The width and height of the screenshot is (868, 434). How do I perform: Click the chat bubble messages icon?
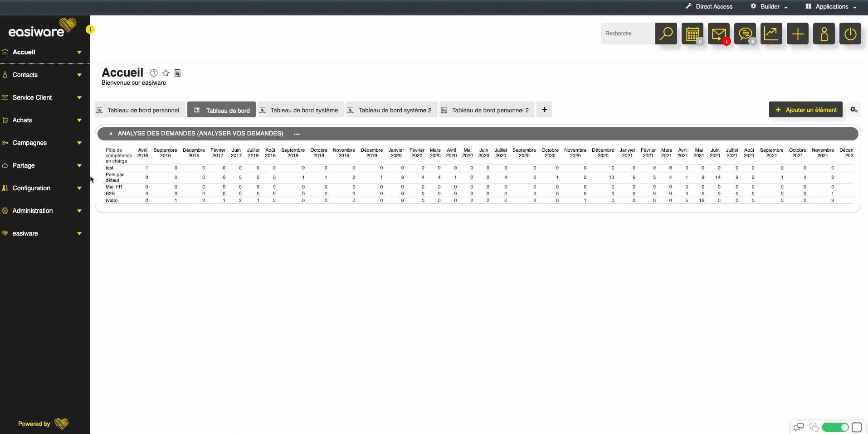tap(745, 34)
